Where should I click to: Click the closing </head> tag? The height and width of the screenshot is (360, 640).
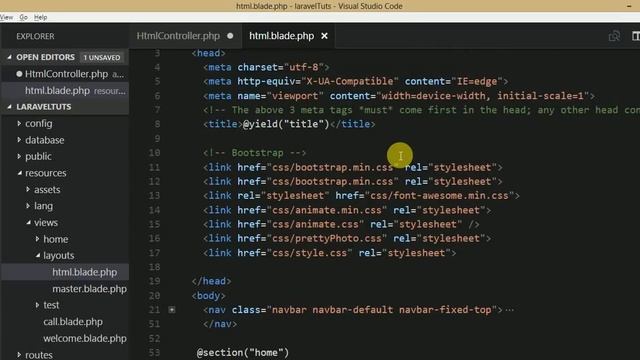pos(211,281)
